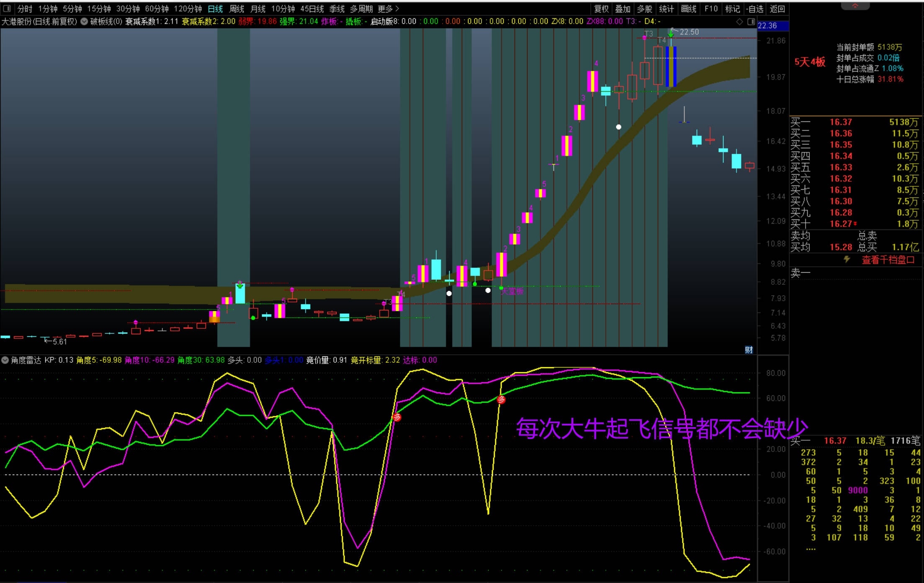Viewport: 924px width, 583px height.
Task: Click the blue 财 icon on chart
Action: [749, 350]
